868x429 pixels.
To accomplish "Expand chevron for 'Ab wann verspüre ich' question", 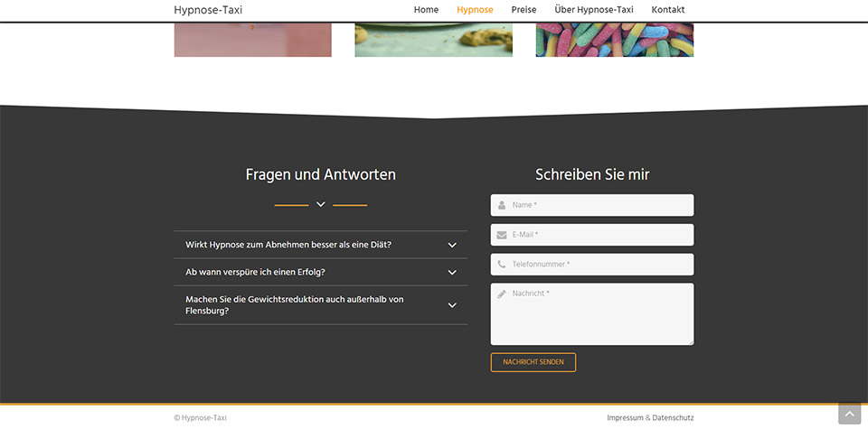I will point(452,272).
